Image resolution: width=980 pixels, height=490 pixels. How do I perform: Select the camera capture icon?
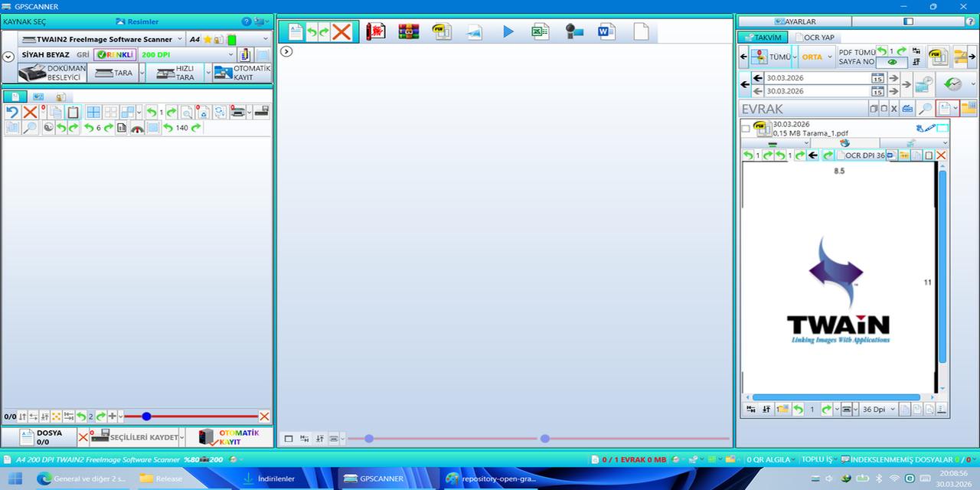point(573,31)
